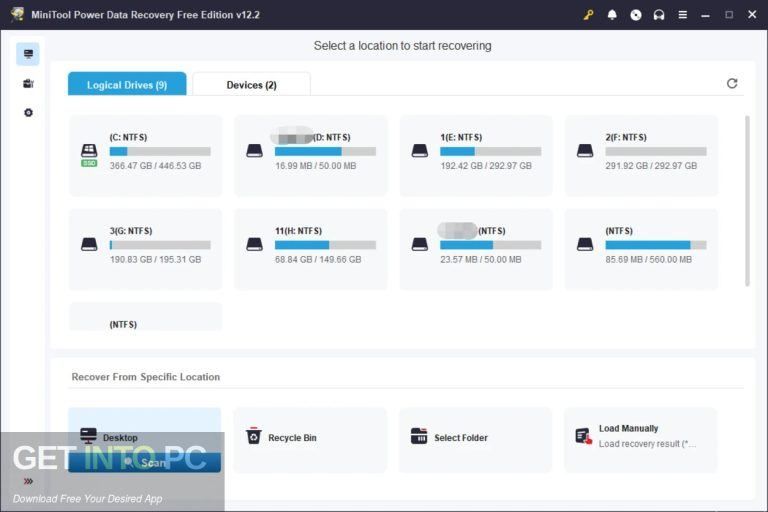Minimize the MiniTool window

[x=705, y=15]
